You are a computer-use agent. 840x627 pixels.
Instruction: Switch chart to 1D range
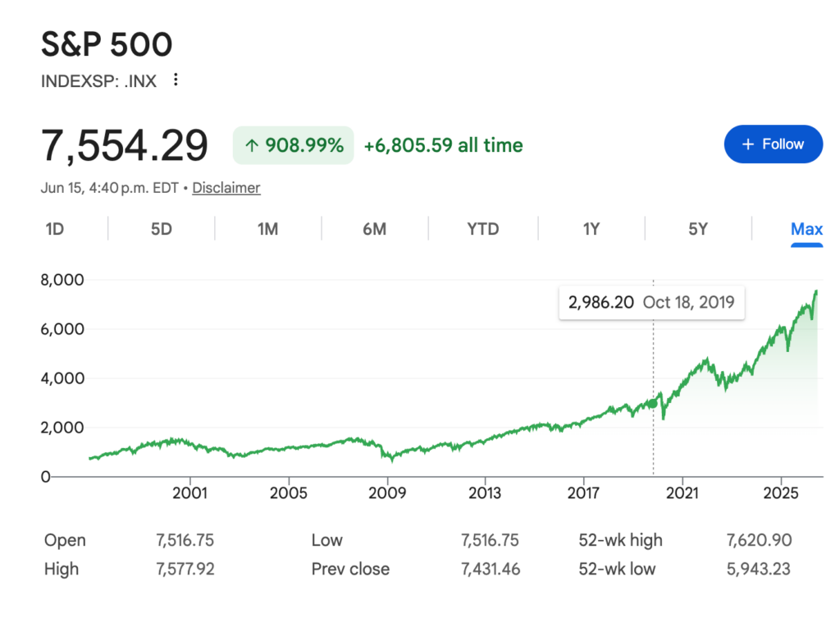click(x=55, y=229)
